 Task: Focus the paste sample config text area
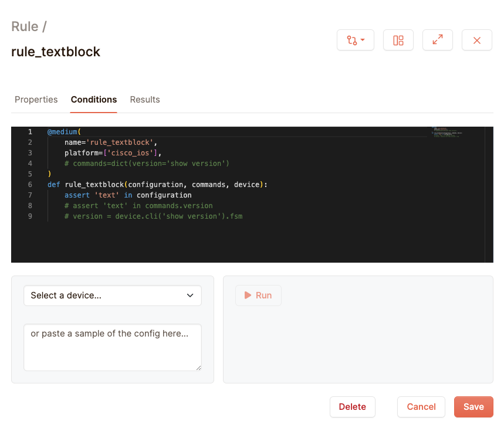112,347
